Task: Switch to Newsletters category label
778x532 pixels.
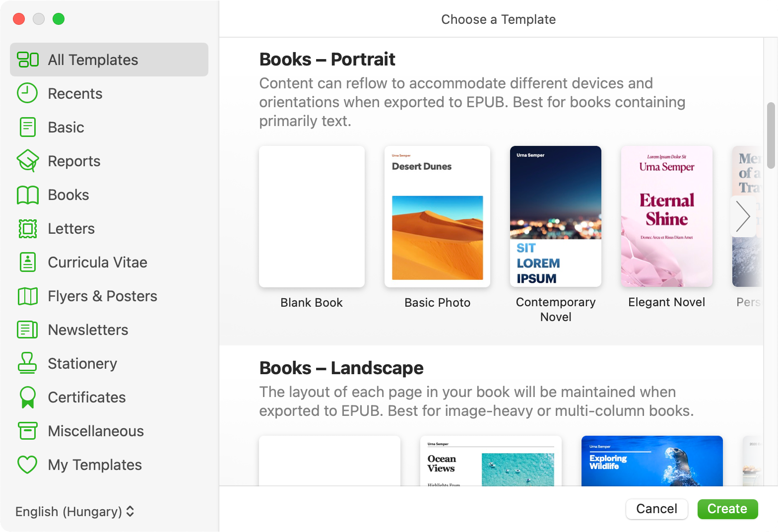Action: 88,330
